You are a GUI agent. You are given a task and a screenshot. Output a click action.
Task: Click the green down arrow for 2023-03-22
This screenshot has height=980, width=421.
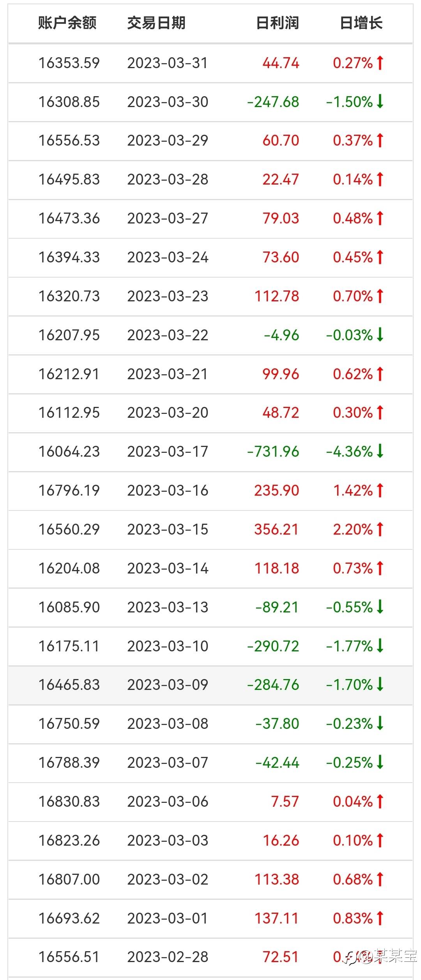[380, 335]
